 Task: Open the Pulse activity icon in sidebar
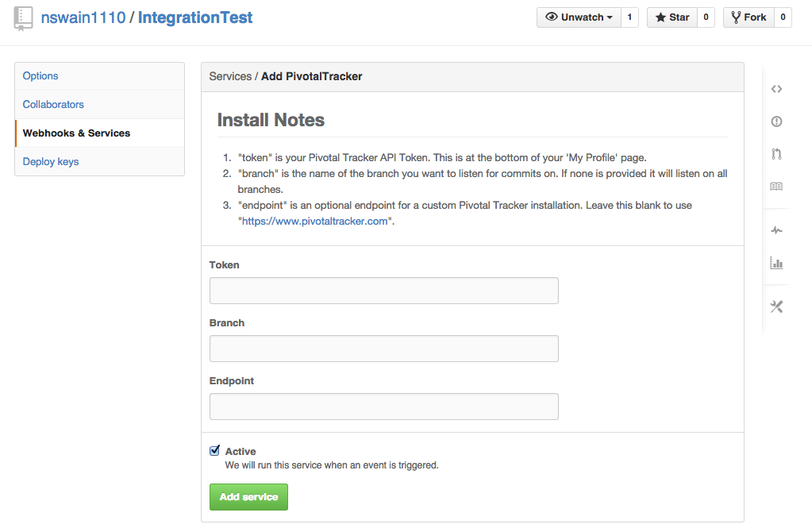[776, 230]
